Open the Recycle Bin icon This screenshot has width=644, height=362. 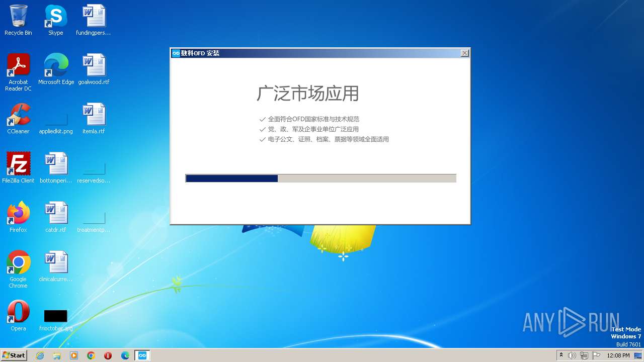tap(18, 20)
